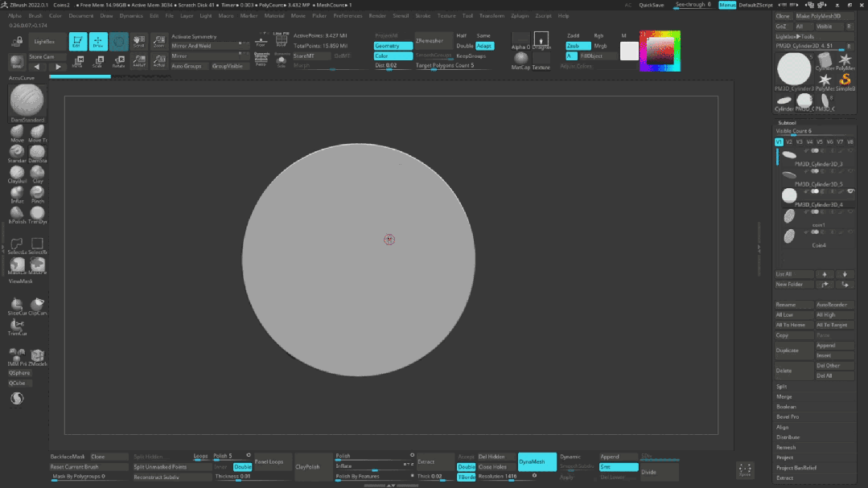This screenshot has height=488, width=868.
Task: Toggle the Adapt ZRemesher option
Action: click(484, 46)
